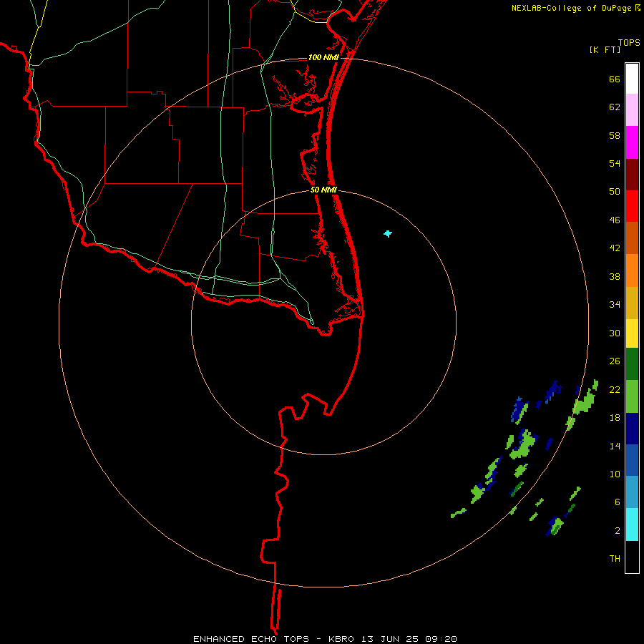
Task: Click the TOPS legend title
Action: (x=629, y=43)
